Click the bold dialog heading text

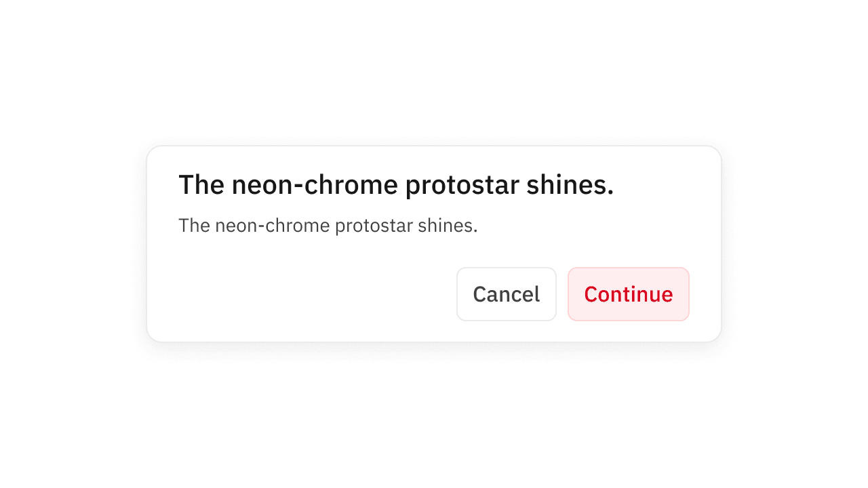coord(395,185)
